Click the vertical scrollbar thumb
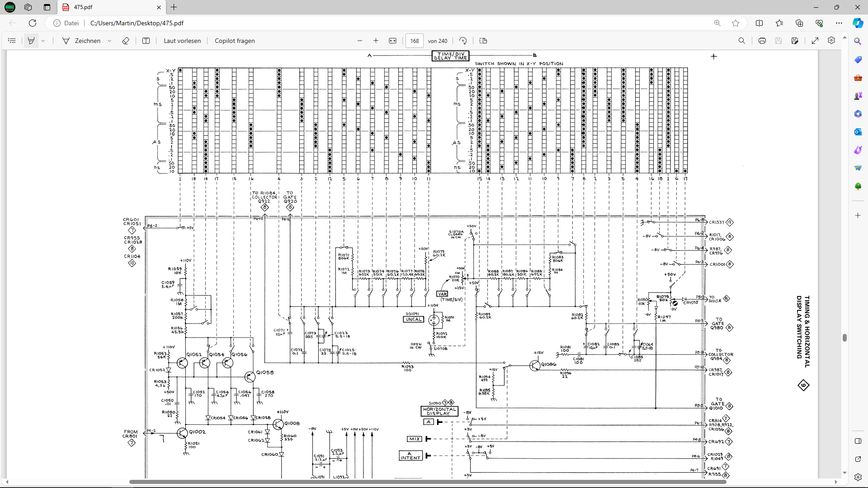This screenshot has width=868, height=488. 844,338
